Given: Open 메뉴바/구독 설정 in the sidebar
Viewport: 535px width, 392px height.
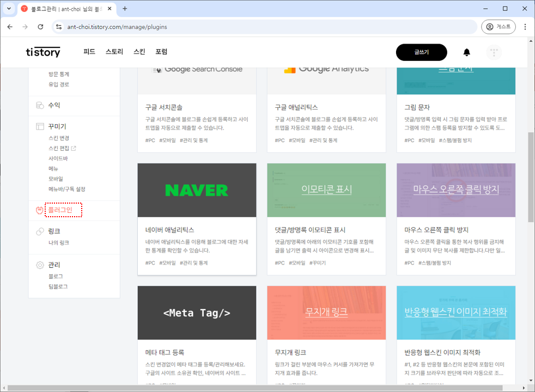Looking at the screenshot, I should [x=67, y=189].
